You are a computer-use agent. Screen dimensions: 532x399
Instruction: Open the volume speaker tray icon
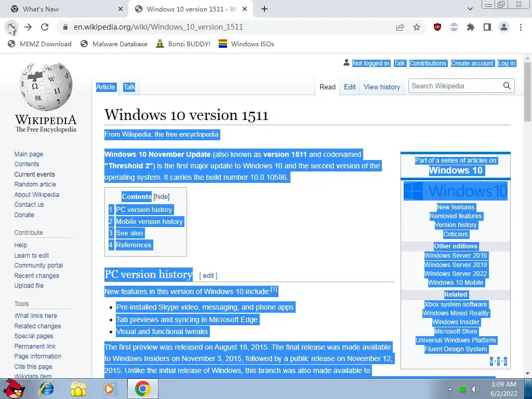[475, 389]
